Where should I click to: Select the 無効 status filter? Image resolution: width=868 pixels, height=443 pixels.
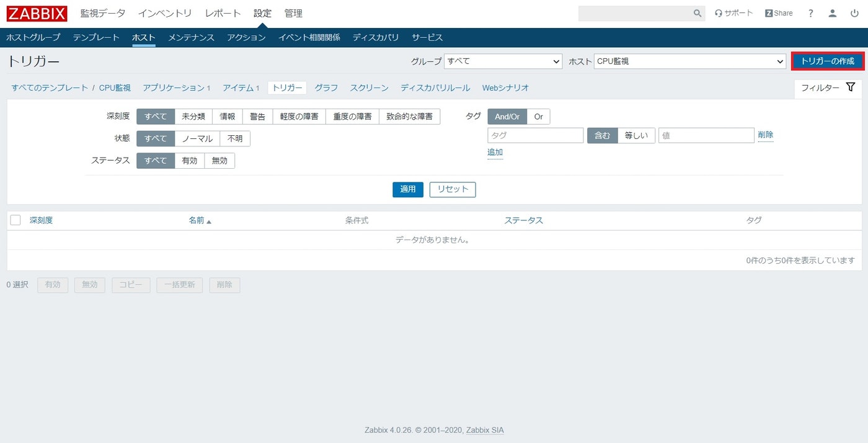220,160
